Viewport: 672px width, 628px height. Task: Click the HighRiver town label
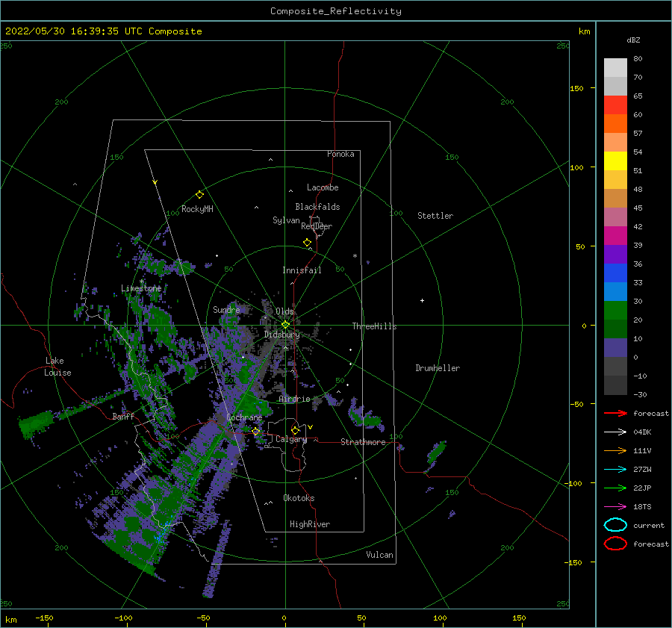coord(310,524)
